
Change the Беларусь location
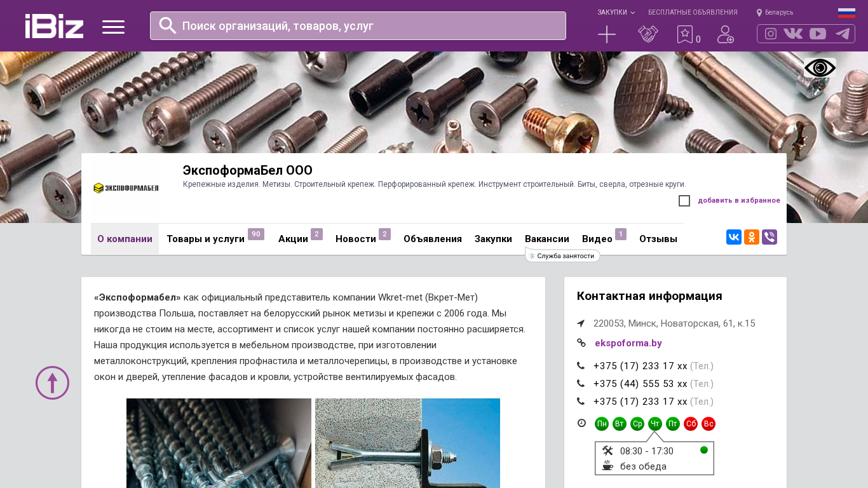point(775,13)
